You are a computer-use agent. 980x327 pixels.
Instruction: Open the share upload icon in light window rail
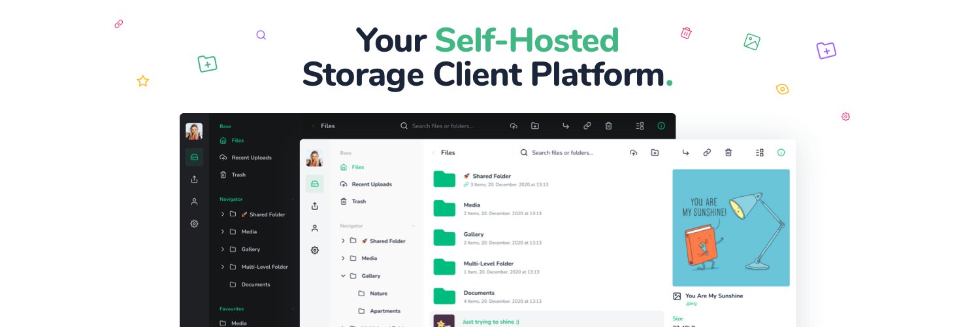click(315, 206)
